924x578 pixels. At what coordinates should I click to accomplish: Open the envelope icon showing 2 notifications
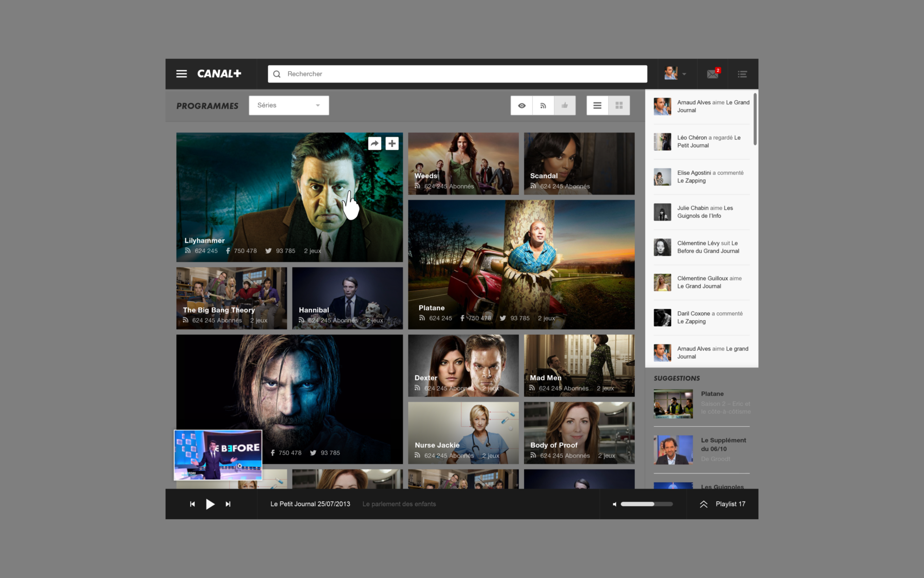point(713,74)
